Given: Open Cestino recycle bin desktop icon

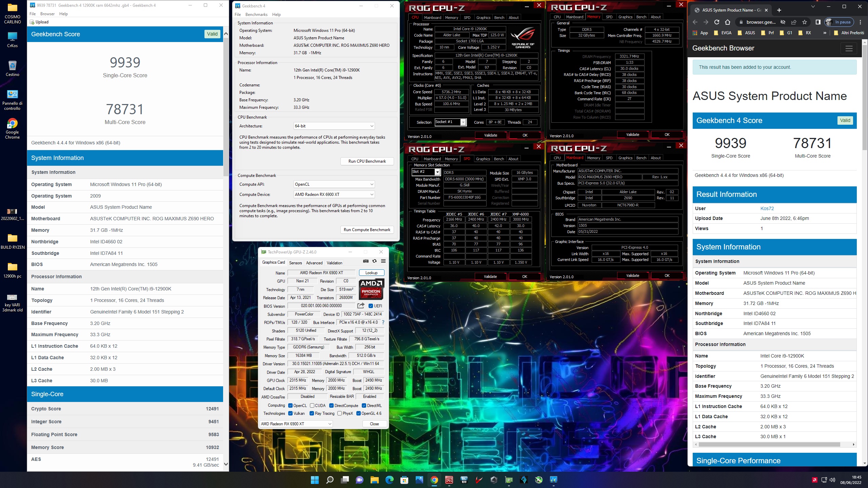Looking at the screenshot, I should (13, 68).
